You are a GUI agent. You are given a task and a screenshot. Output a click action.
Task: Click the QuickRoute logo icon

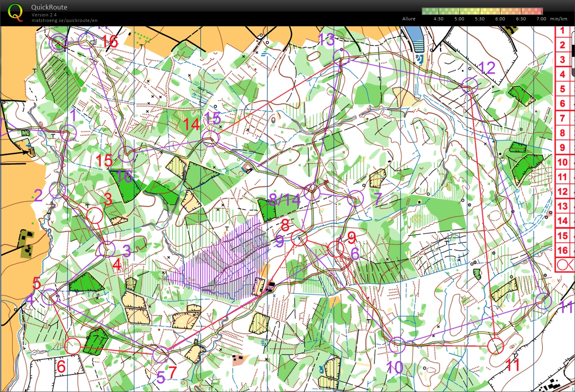(x=15, y=12)
